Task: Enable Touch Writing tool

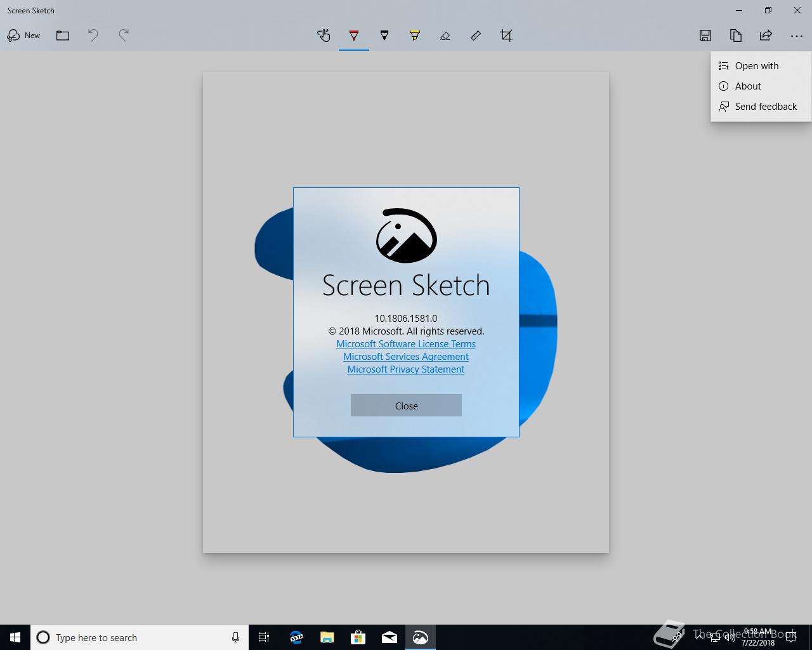Action: [324, 36]
